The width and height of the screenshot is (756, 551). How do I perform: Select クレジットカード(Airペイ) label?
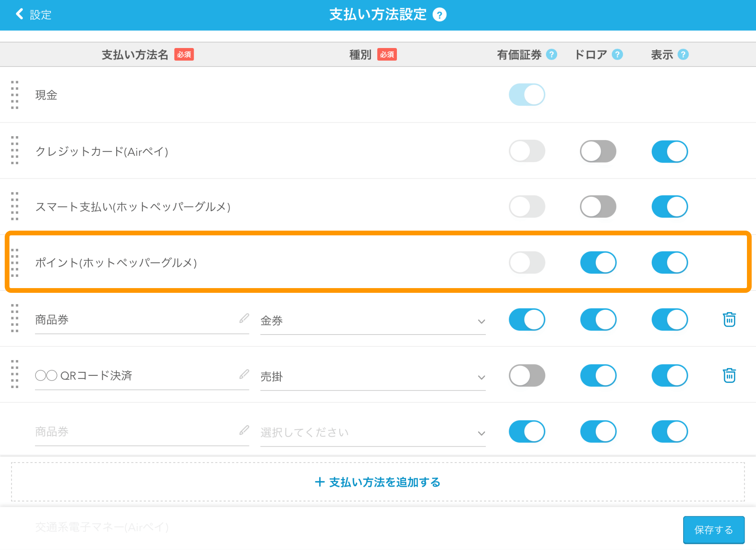(x=102, y=152)
